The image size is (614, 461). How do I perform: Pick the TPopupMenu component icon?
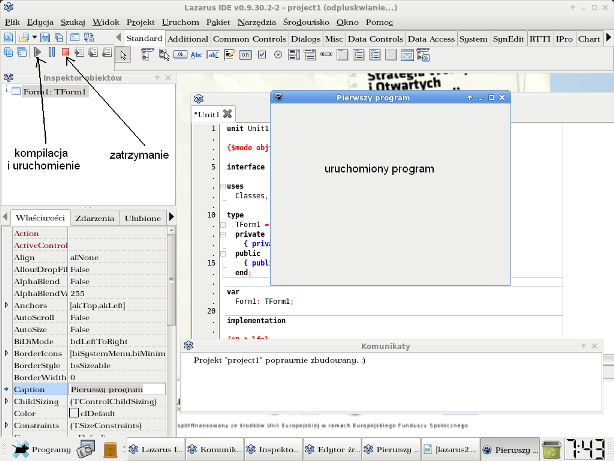(x=164, y=55)
